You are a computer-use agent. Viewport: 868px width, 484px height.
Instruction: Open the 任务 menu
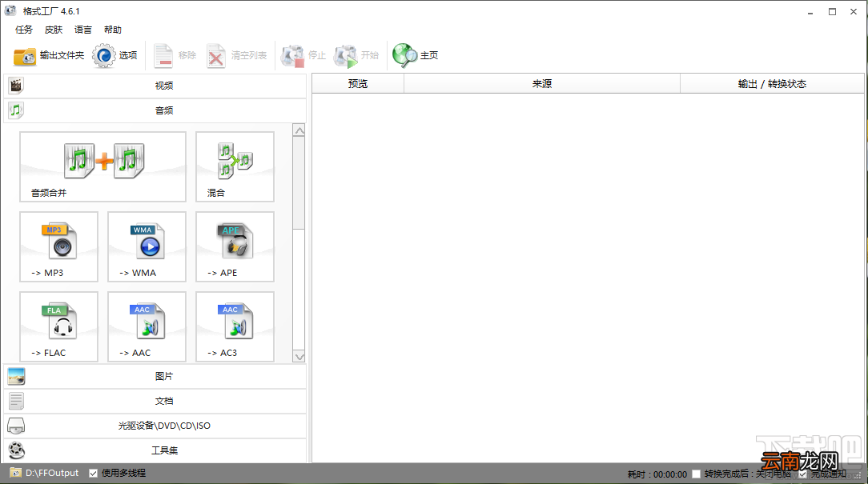click(24, 30)
